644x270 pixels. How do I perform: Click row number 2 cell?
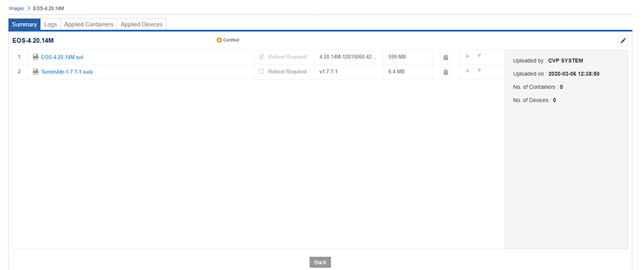(x=19, y=72)
